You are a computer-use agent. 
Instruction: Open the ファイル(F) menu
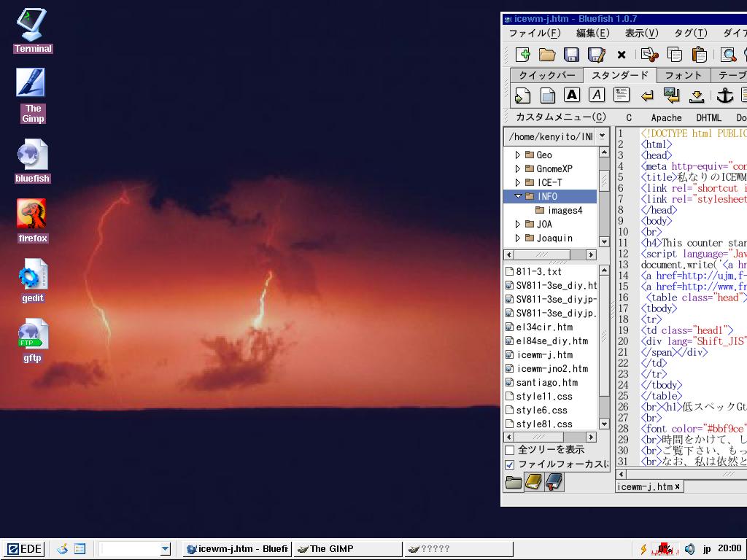(534, 34)
